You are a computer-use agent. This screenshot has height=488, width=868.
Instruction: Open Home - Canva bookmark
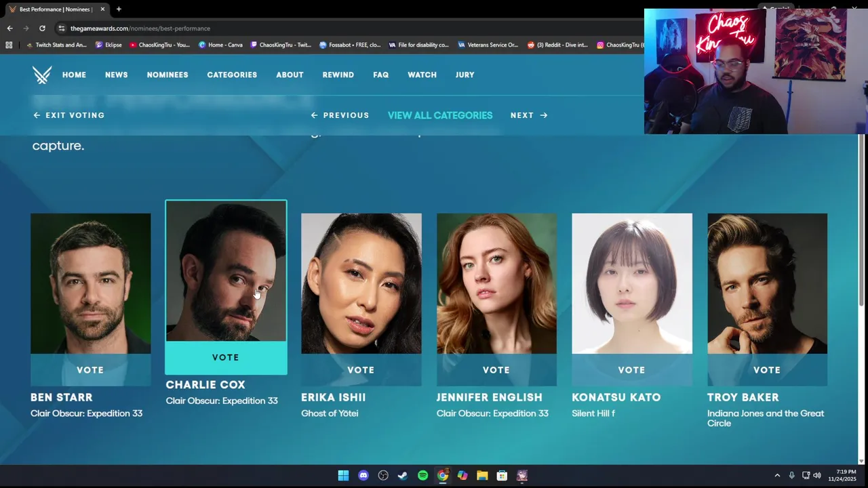point(221,45)
